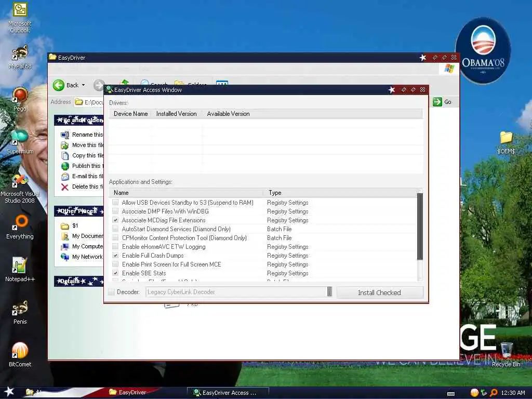Sort applications by Type column header
The image size is (532, 399).
[x=340, y=193]
